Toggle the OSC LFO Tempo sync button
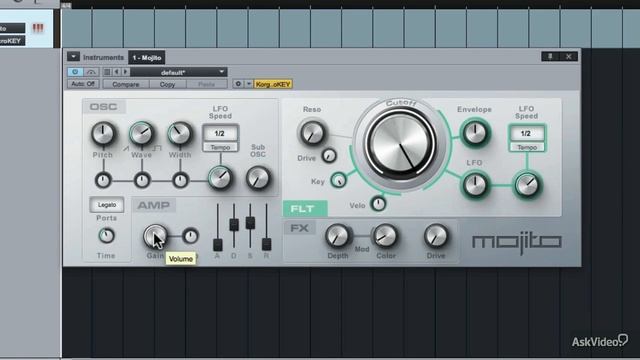Image resolution: width=640 pixels, height=360 pixels. click(220, 147)
